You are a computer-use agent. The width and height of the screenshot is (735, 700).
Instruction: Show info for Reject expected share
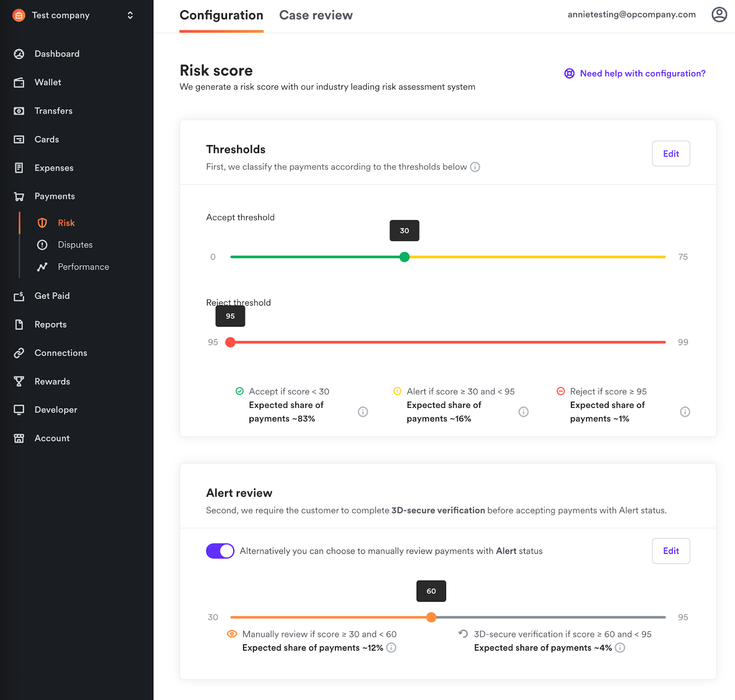[x=685, y=412]
